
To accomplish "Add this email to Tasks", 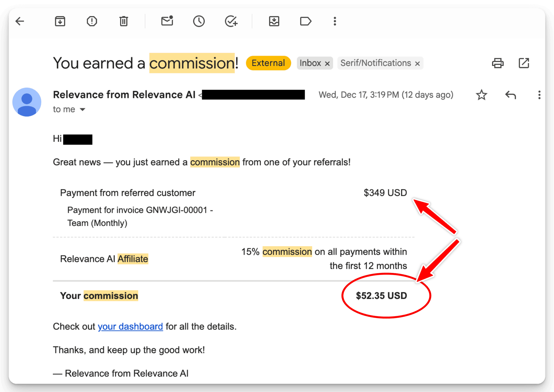I will pos(231,21).
